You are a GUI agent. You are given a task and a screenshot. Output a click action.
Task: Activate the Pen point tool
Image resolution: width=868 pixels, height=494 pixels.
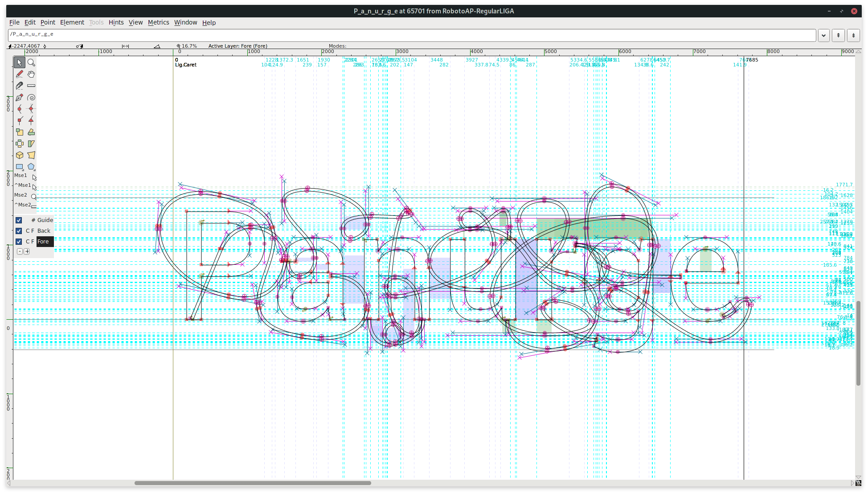(20, 97)
